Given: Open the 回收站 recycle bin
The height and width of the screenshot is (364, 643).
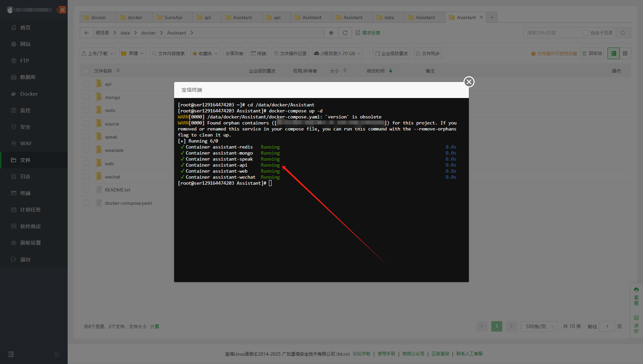Looking at the screenshot, I should coord(592,54).
